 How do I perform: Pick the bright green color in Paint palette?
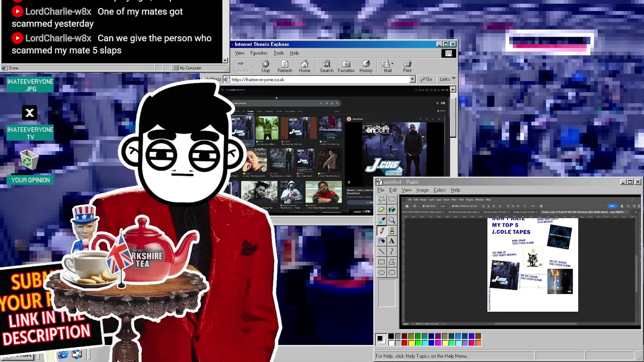click(418, 343)
